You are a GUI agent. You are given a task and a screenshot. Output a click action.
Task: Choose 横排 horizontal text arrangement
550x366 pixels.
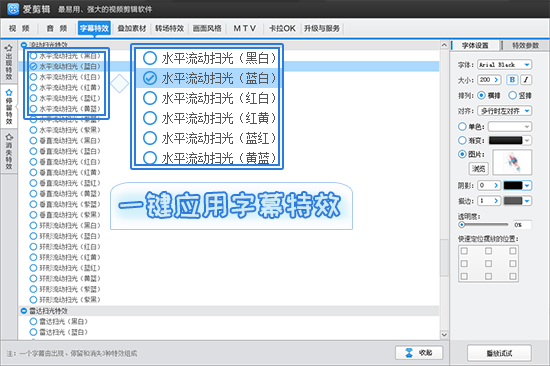(482, 95)
